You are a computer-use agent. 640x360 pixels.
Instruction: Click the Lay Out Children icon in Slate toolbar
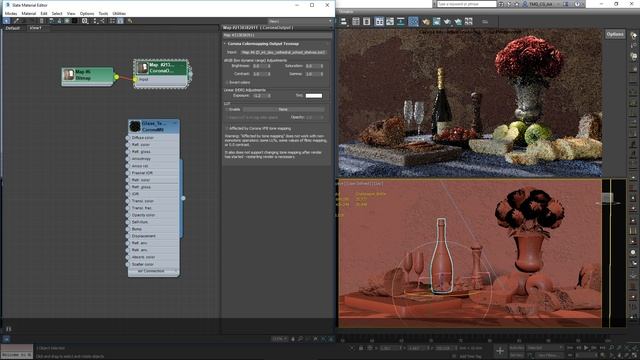tap(102, 21)
